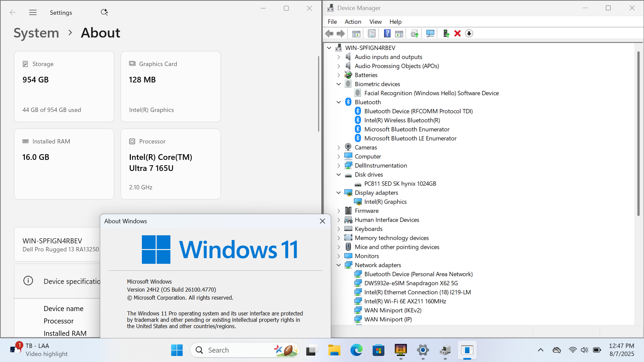Open the TB - LAA Video highlight widget
Image resolution: width=644 pixels, height=362 pixels.
click(39, 350)
